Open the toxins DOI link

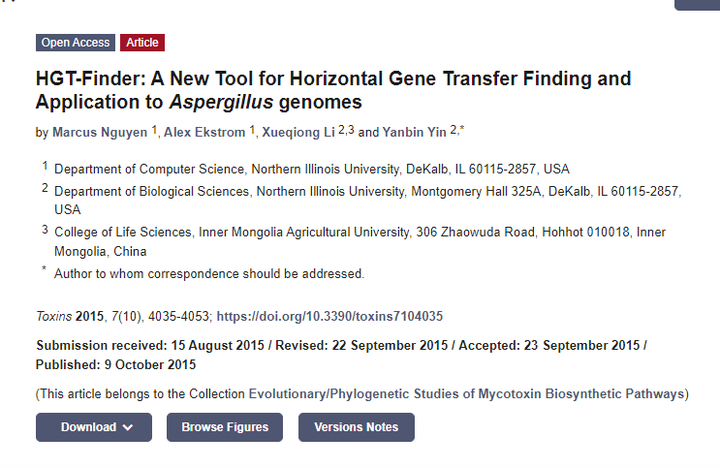click(x=330, y=316)
